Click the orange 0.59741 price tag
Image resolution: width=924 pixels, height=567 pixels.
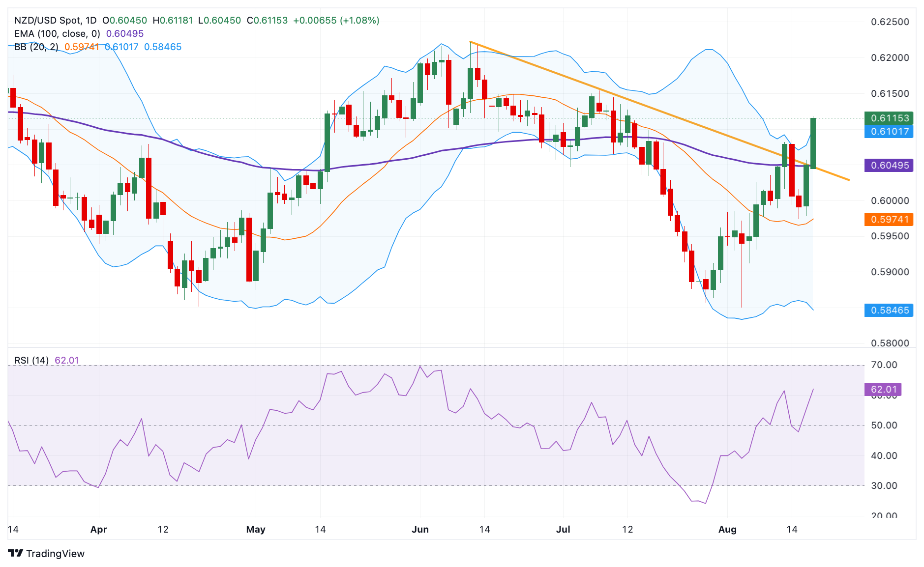pos(889,219)
